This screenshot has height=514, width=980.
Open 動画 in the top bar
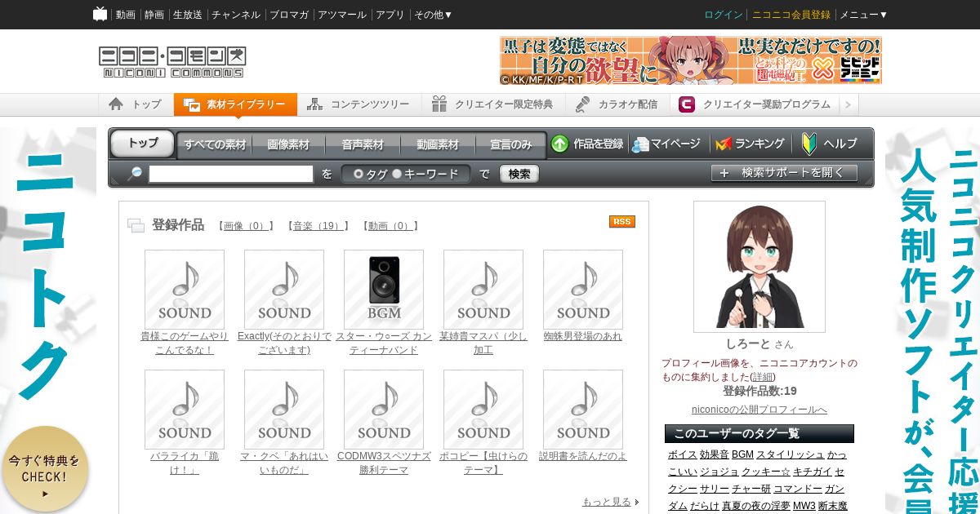[x=126, y=15]
